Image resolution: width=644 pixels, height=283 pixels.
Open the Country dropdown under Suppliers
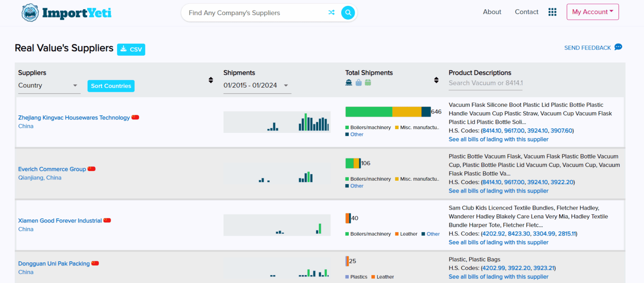(x=47, y=85)
